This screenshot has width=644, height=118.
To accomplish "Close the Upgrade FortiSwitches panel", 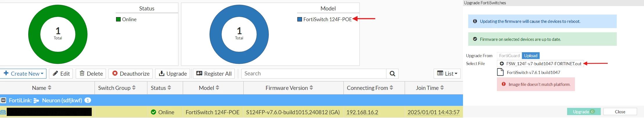I will pyautogui.click(x=620, y=112).
